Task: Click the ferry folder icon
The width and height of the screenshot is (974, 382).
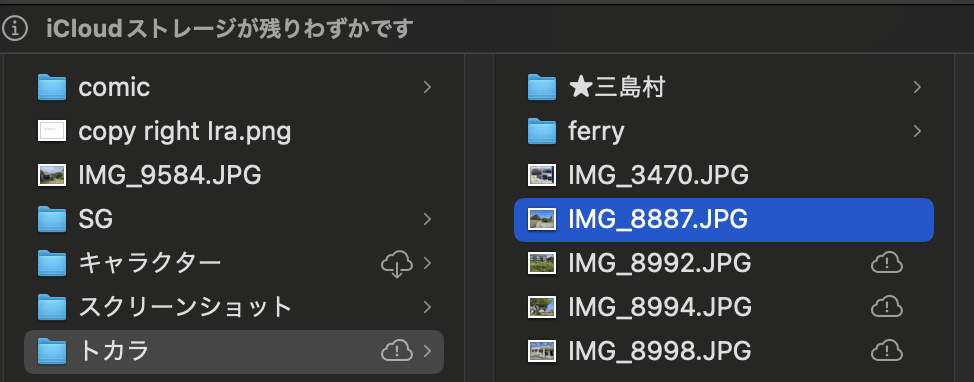Action: click(x=542, y=131)
